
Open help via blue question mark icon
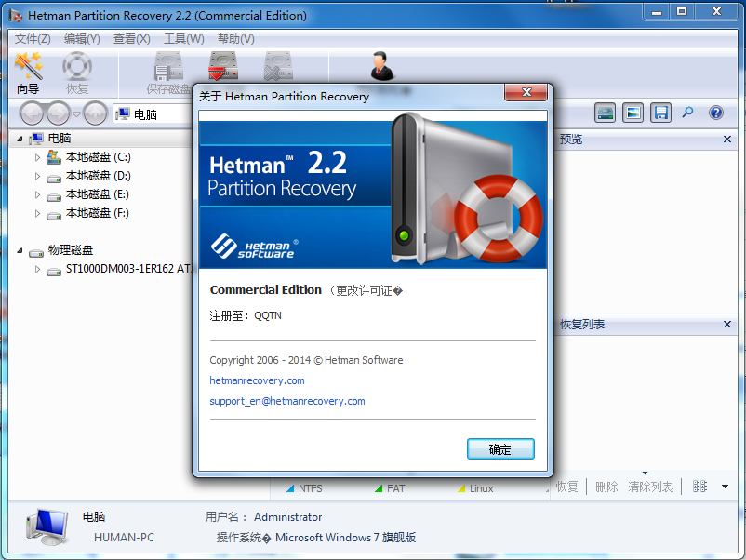click(x=715, y=113)
